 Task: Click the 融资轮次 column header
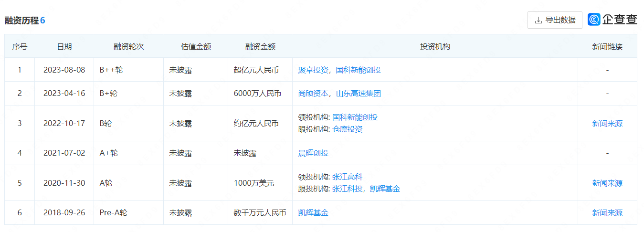[x=128, y=47]
